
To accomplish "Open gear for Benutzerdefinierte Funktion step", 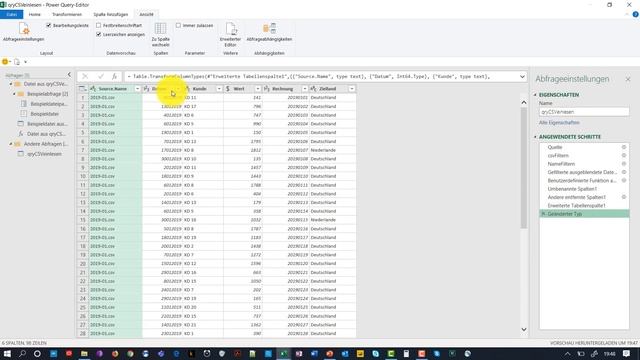I will [x=624, y=180].
